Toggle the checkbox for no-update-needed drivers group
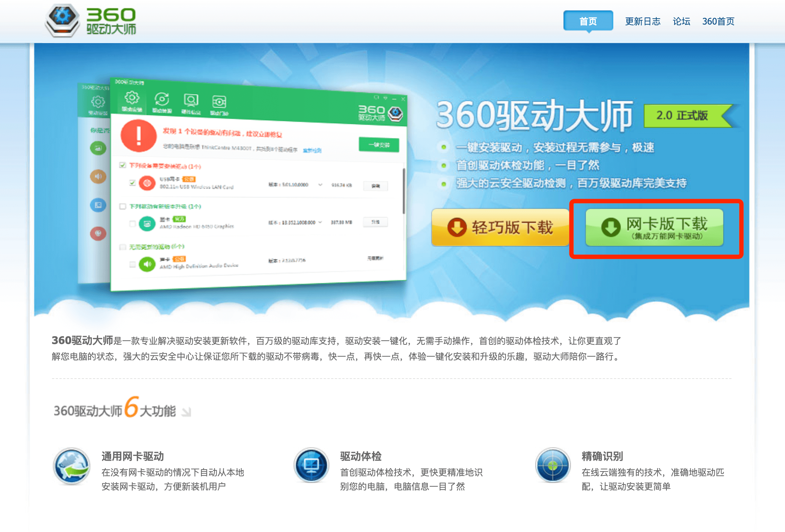785x532 pixels. tap(123, 247)
